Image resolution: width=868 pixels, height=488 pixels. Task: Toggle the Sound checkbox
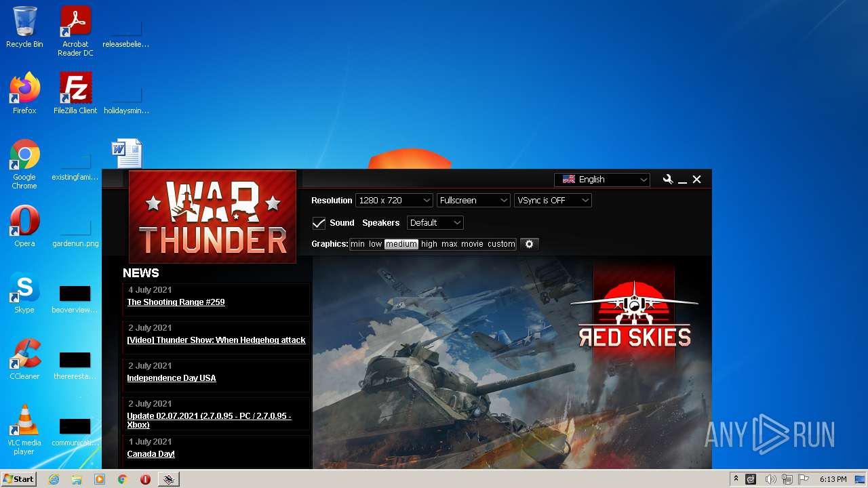click(x=319, y=223)
